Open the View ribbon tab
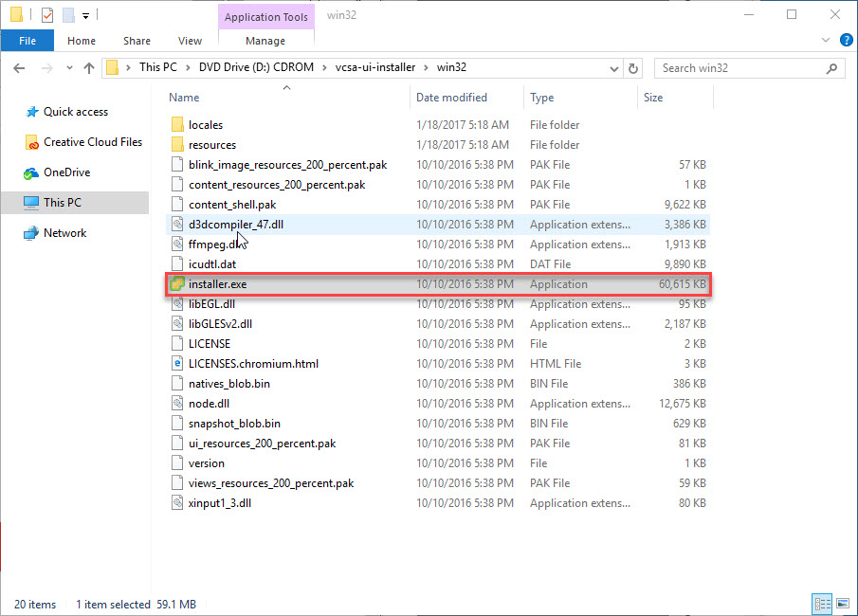The width and height of the screenshot is (858, 616). 190,41
